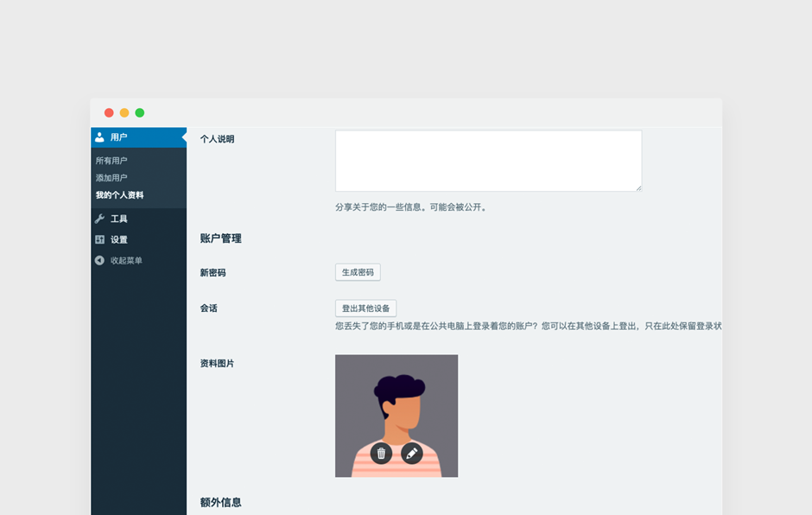Select 我的个人资料 submenu item
The width and height of the screenshot is (812, 515).
pos(119,195)
